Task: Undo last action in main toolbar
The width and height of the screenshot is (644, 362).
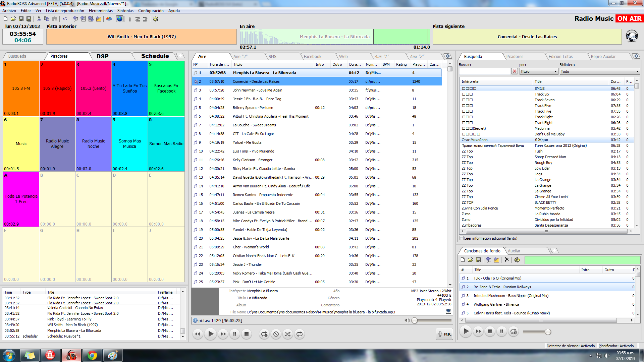Action: pos(65,19)
